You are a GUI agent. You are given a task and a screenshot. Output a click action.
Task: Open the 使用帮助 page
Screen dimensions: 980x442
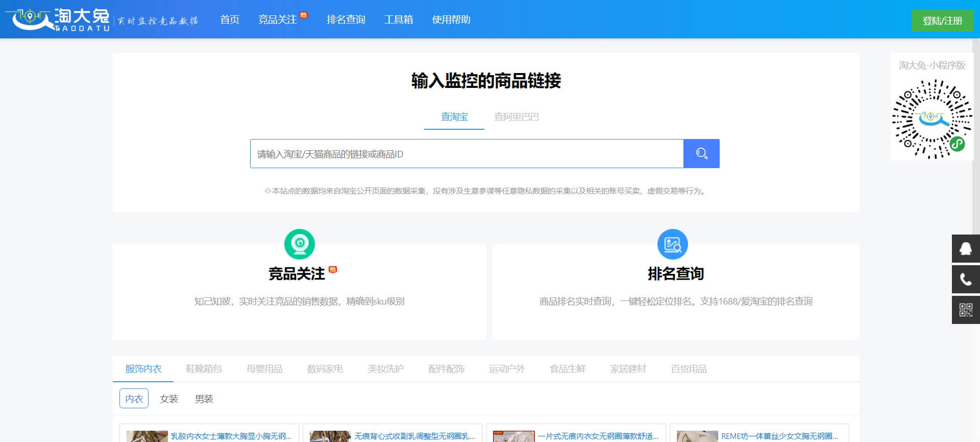451,19
